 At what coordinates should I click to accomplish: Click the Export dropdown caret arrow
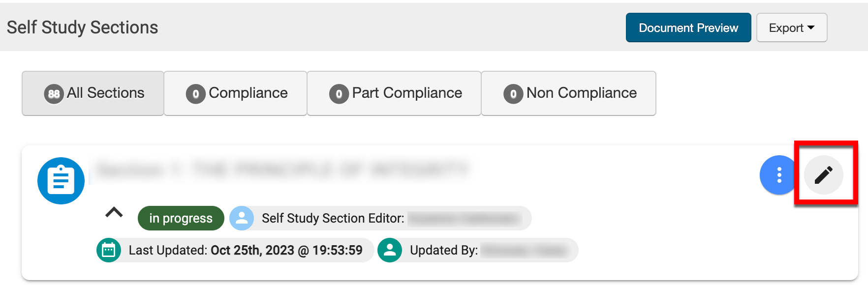coord(811,28)
